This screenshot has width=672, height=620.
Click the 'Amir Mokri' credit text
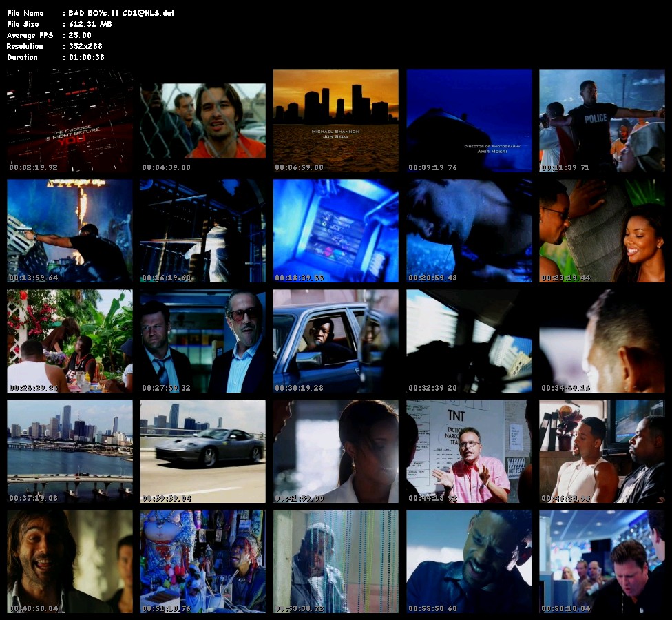point(492,152)
